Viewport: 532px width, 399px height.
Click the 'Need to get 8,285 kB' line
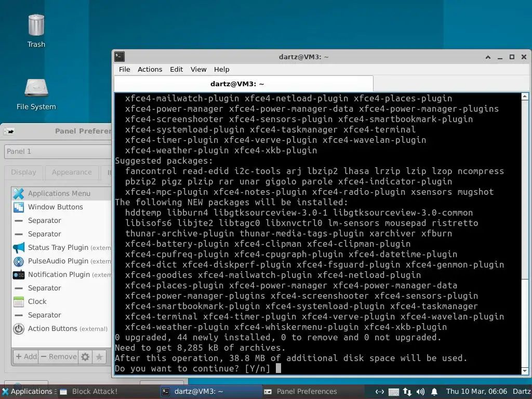(200, 348)
